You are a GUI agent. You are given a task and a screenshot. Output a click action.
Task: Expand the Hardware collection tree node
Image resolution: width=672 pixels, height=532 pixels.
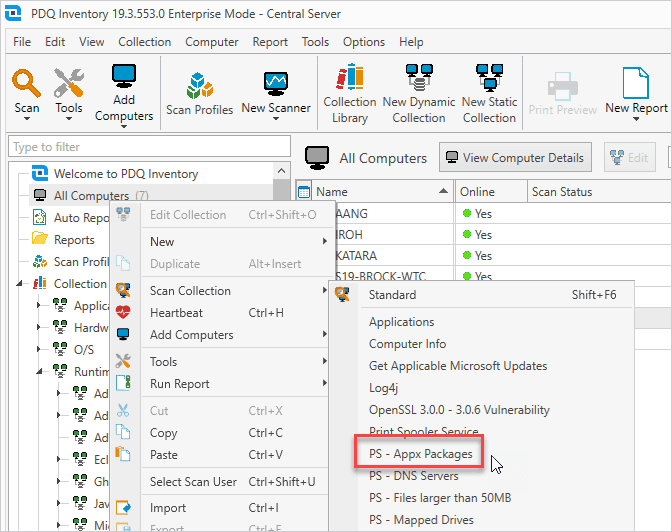39,328
